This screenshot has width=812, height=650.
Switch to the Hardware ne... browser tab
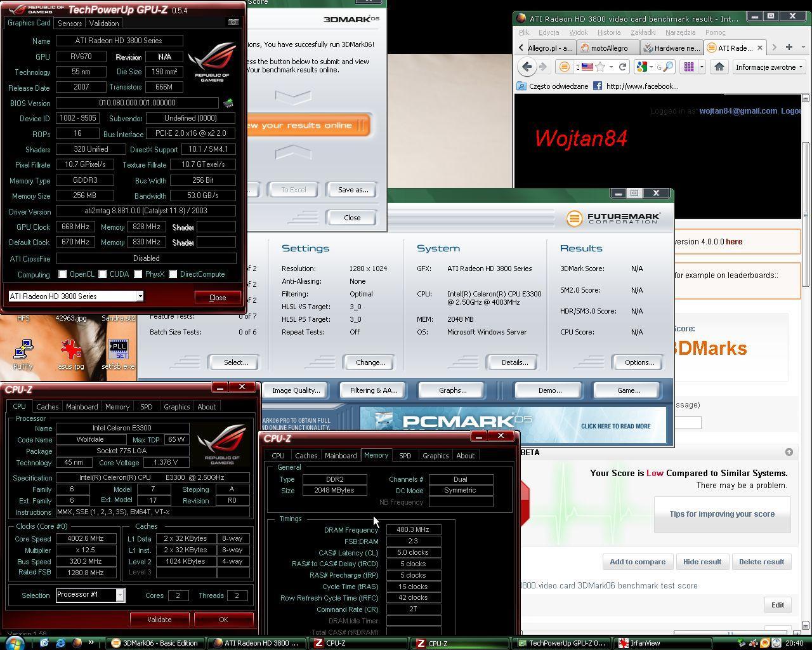pos(671,48)
